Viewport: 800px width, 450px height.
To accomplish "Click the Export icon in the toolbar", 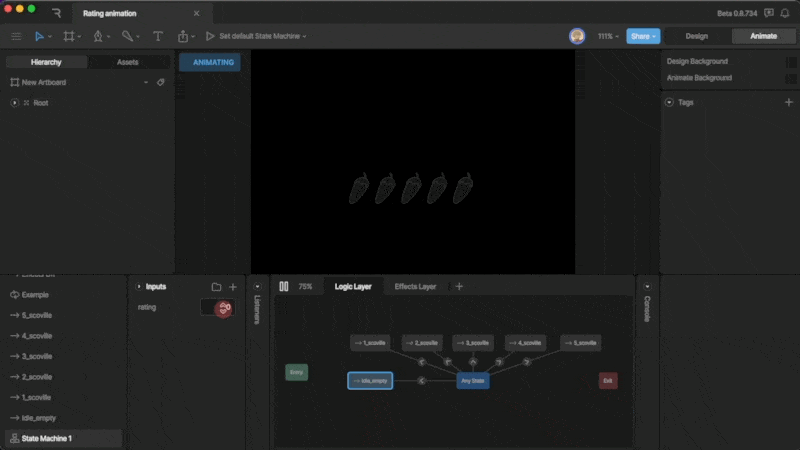I will pyautogui.click(x=183, y=36).
